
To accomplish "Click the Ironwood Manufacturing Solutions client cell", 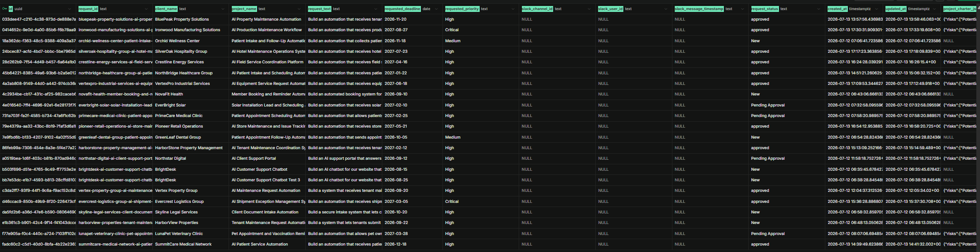I will coord(191,30).
